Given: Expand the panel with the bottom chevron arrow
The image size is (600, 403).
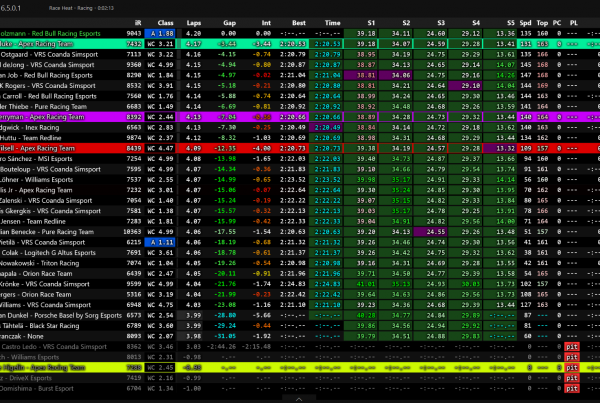Looking at the screenshot, I should click(299, 399).
